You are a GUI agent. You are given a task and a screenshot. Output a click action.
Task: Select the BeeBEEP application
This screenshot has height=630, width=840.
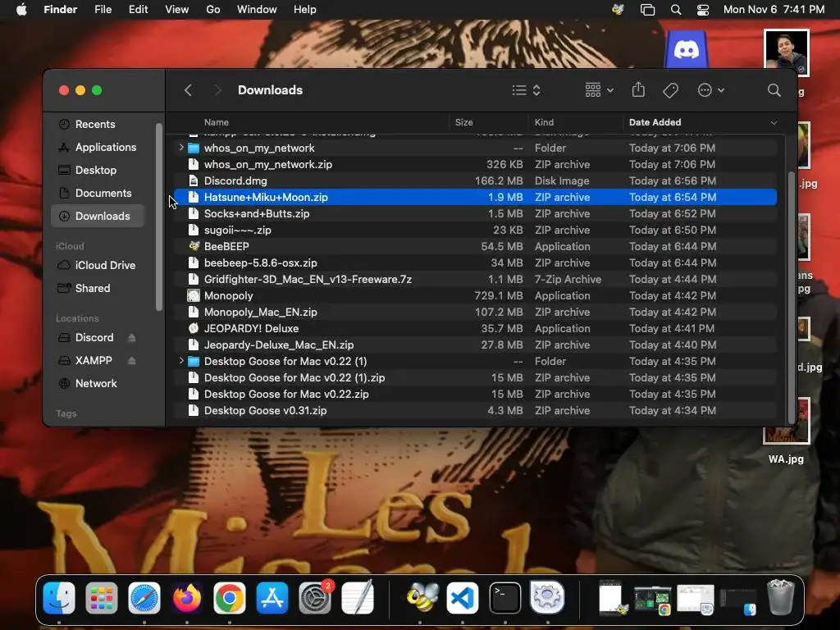(475, 246)
